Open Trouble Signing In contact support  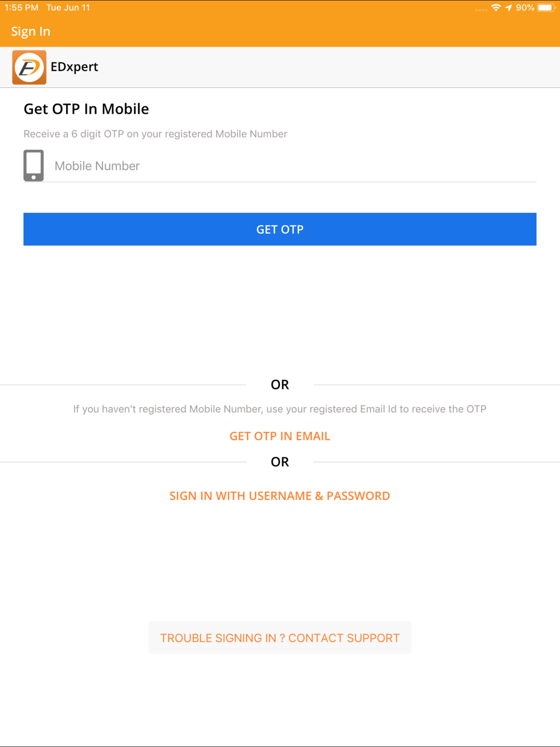click(280, 638)
